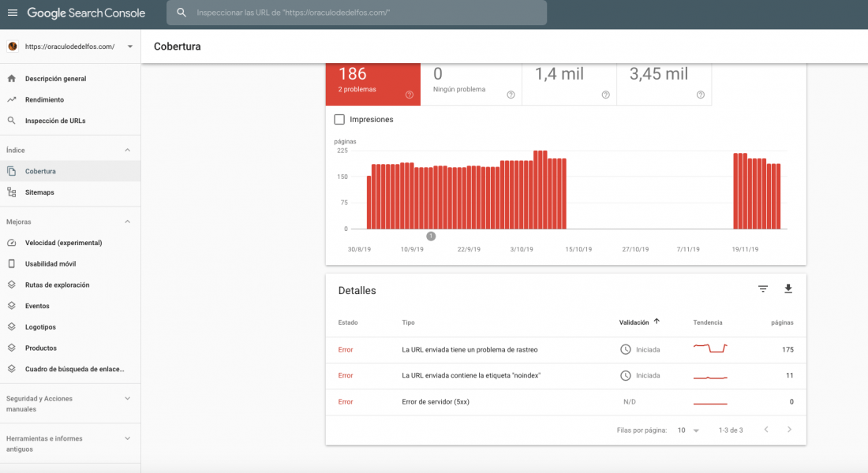868x473 pixels.
Task: Expand Seguridad y Acciones manuales section
Action: [127, 398]
